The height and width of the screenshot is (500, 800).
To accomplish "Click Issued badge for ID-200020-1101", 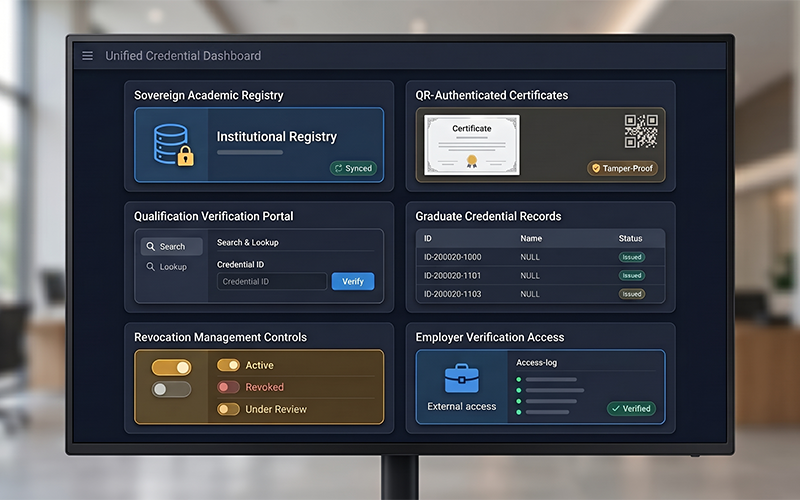I will 632,276.
